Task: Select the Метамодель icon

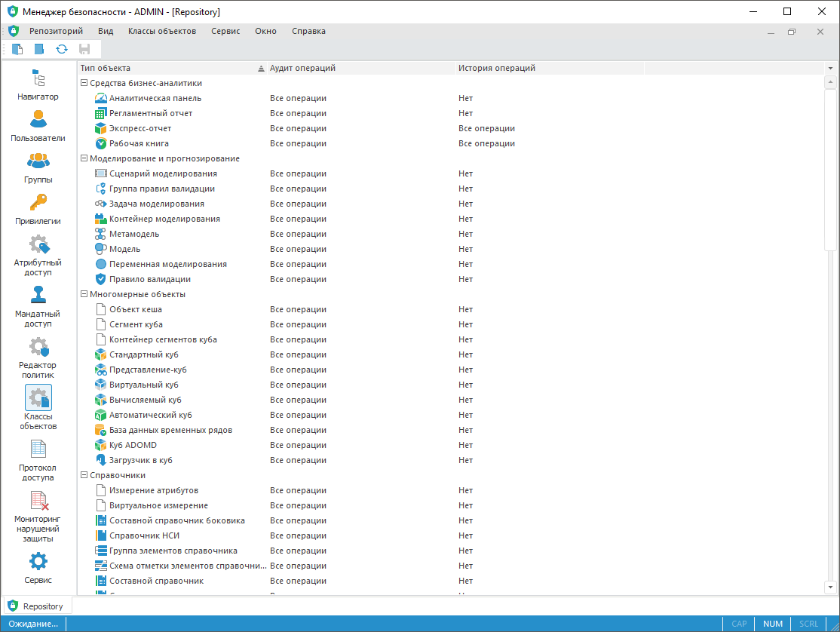Action: pyautogui.click(x=101, y=234)
